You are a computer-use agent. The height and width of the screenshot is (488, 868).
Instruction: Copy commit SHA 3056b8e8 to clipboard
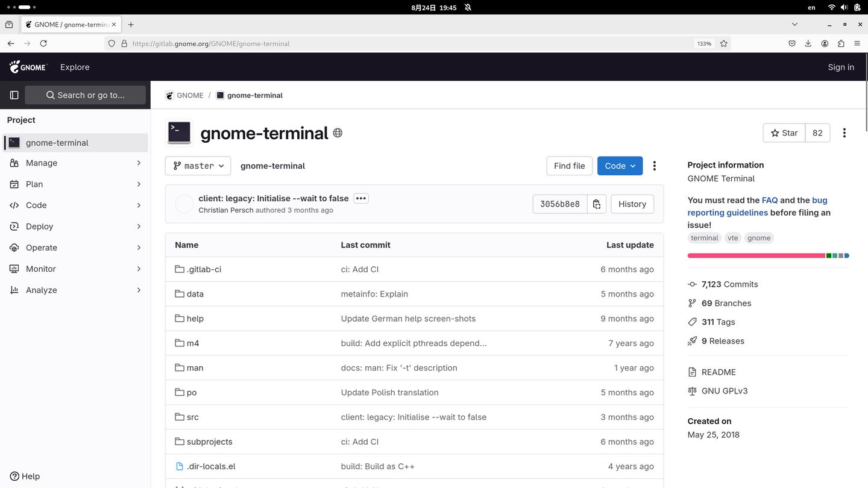[x=596, y=204]
